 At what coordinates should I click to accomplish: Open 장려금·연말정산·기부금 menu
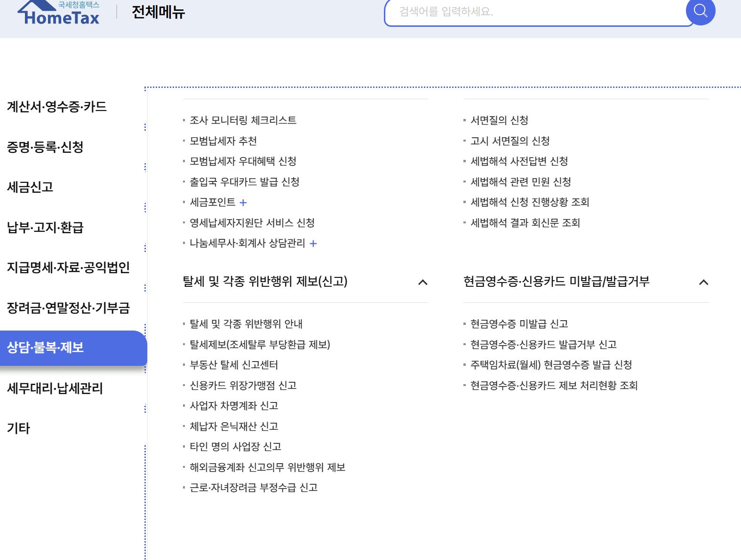68,308
